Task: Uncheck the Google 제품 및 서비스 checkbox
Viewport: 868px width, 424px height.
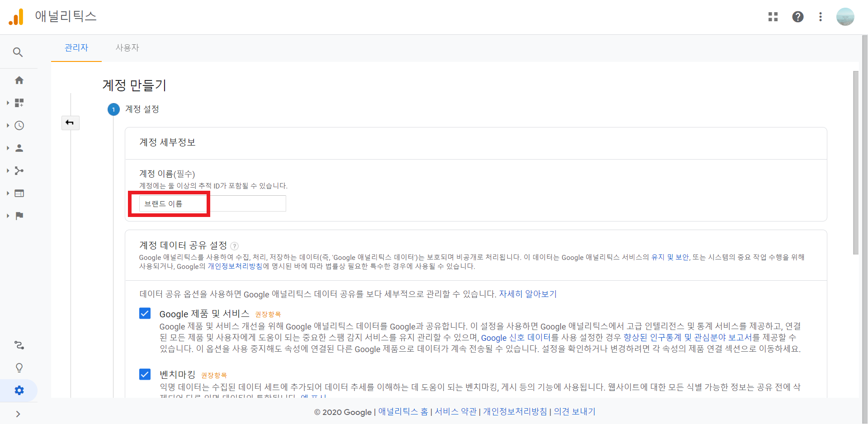Action: [x=145, y=313]
